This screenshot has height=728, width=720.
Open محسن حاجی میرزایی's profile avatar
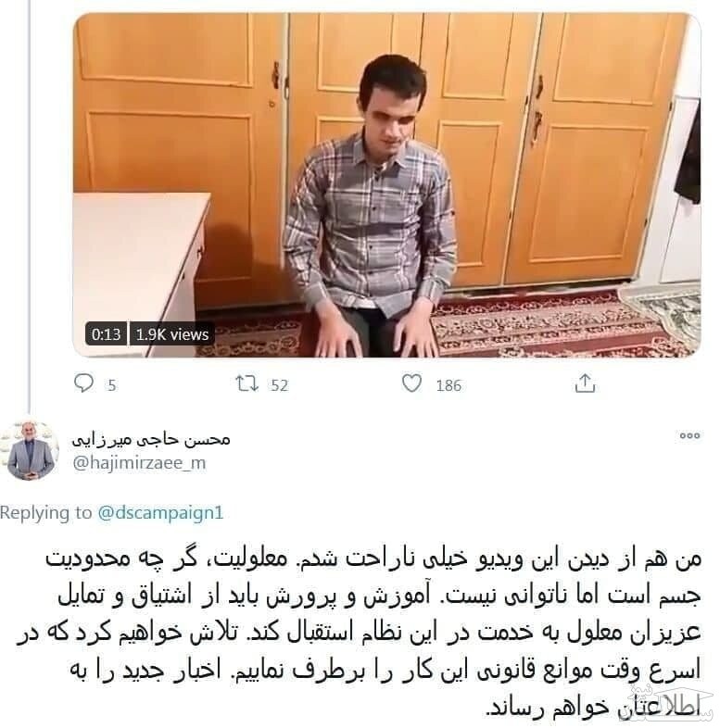[x=31, y=450]
